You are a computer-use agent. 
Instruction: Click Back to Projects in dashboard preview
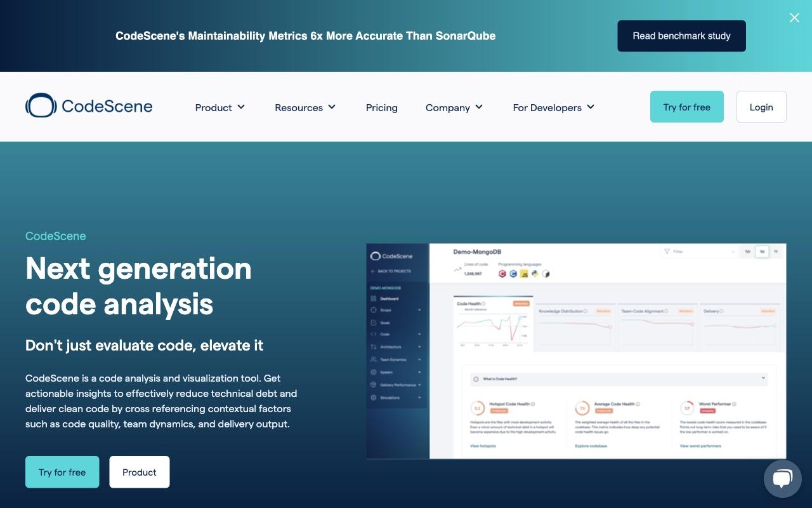tap(391, 271)
